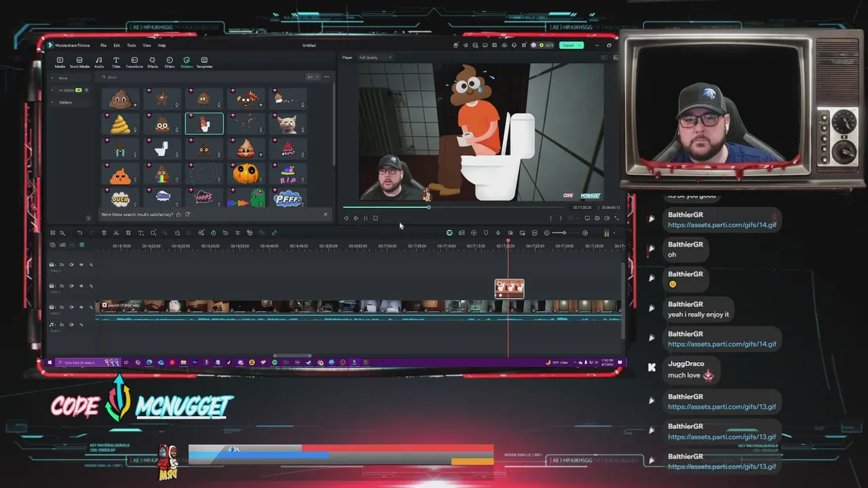Click the text tool in timeline toolbar

[140, 232]
